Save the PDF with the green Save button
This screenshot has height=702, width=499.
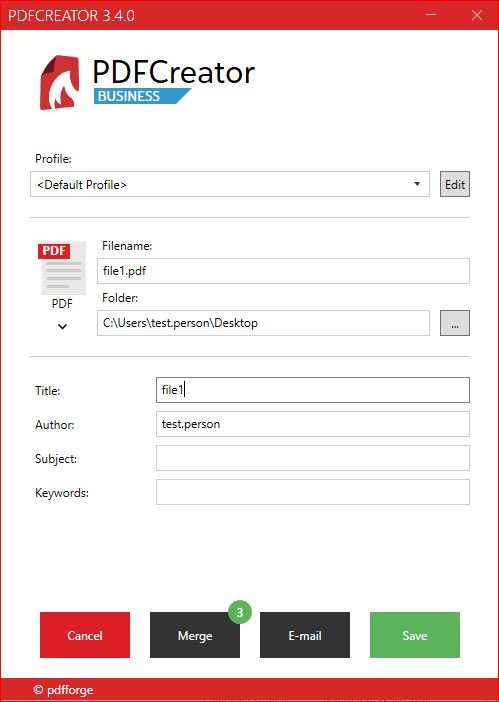point(415,635)
